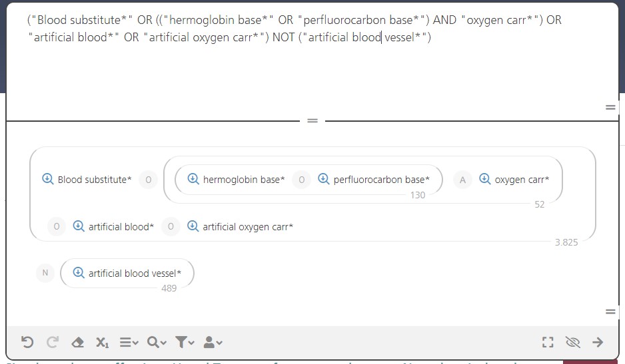Click the horizontal divider handle between panels
The width and height of the screenshot is (625, 364).
pyautogui.click(x=312, y=120)
